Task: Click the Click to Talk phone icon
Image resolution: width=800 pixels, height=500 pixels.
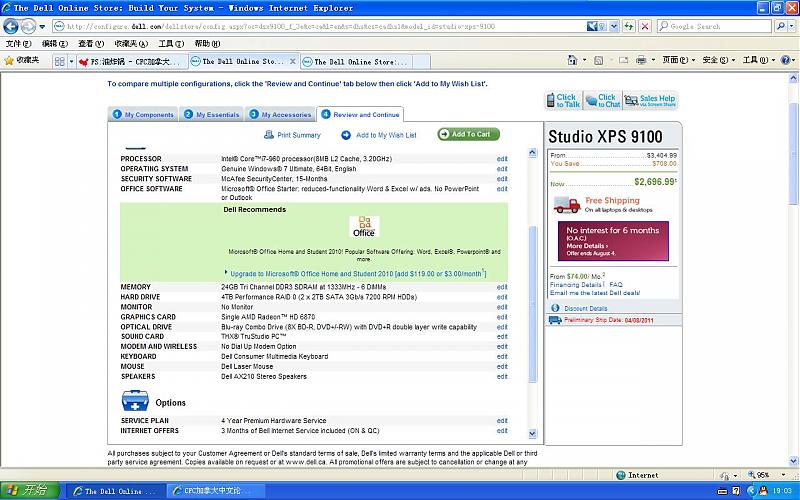Action: coord(551,100)
